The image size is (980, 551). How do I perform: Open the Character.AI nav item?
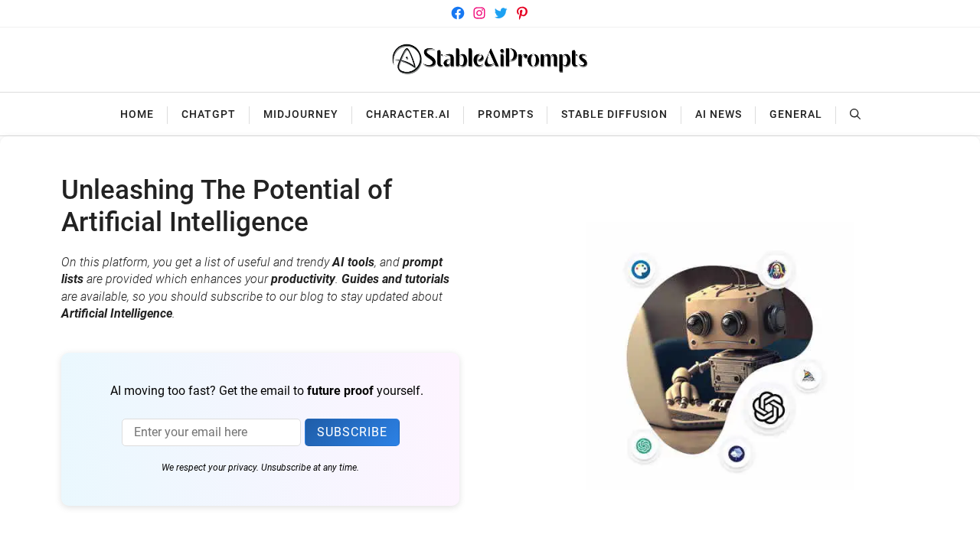(407, 114)
